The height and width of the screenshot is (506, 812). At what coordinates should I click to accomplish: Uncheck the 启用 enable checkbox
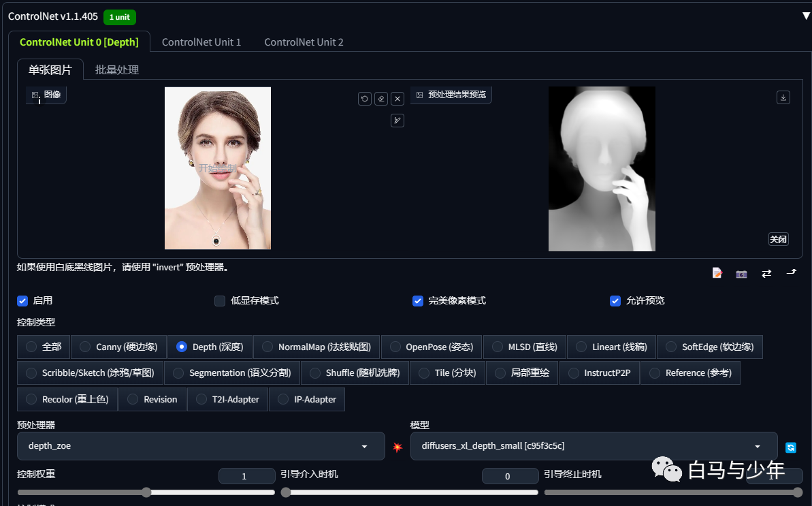(22, 301)
